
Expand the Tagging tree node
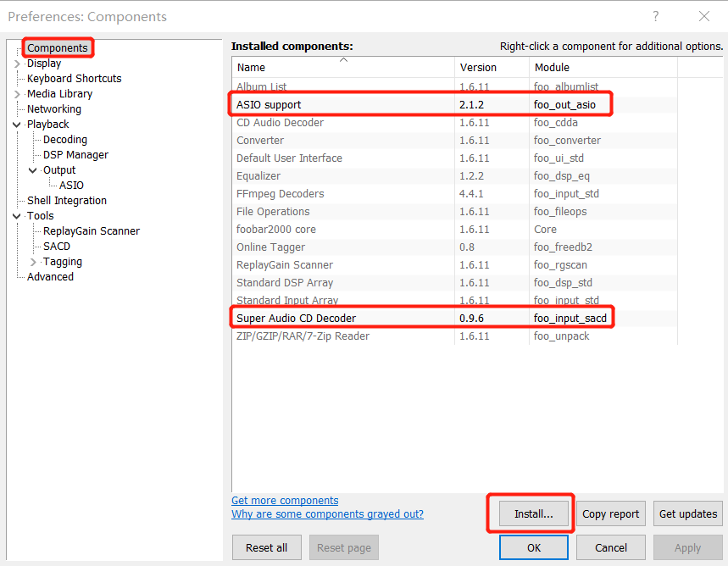point(33,262)
